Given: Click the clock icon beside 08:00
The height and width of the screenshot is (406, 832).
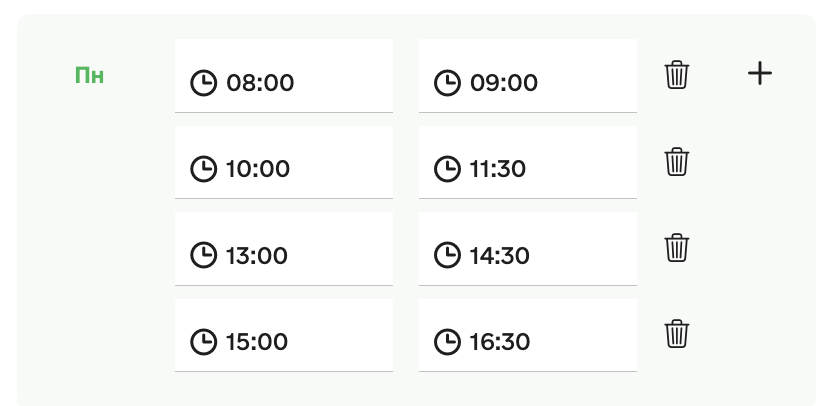Looking at the screenshot, I should (203, 82).
